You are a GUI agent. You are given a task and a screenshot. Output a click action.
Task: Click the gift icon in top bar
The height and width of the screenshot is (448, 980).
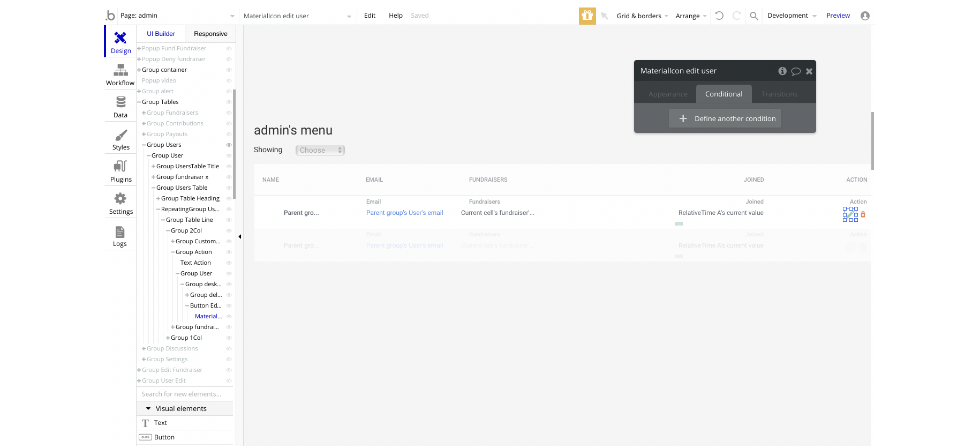coord(587,16)
